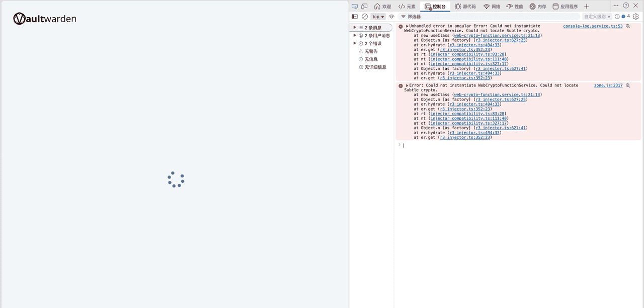
Task: Open the console-log.service.ts:53 source link
Action: coord(593,26)
